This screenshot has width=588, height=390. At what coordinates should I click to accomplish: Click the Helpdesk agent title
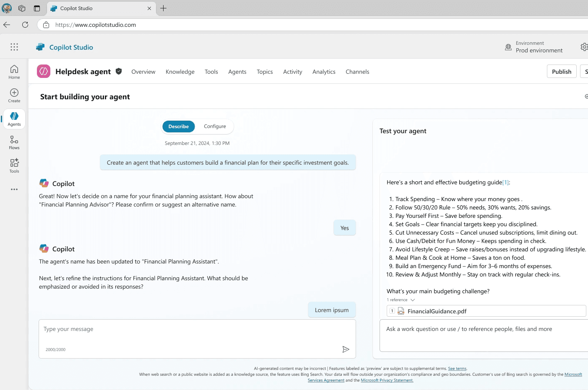click(83, 72)
